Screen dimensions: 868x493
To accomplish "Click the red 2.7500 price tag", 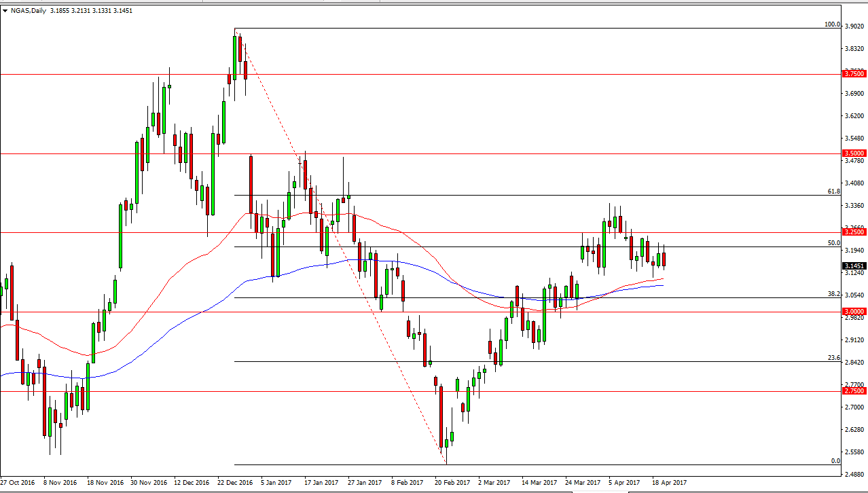I will (x=854, y=392).
